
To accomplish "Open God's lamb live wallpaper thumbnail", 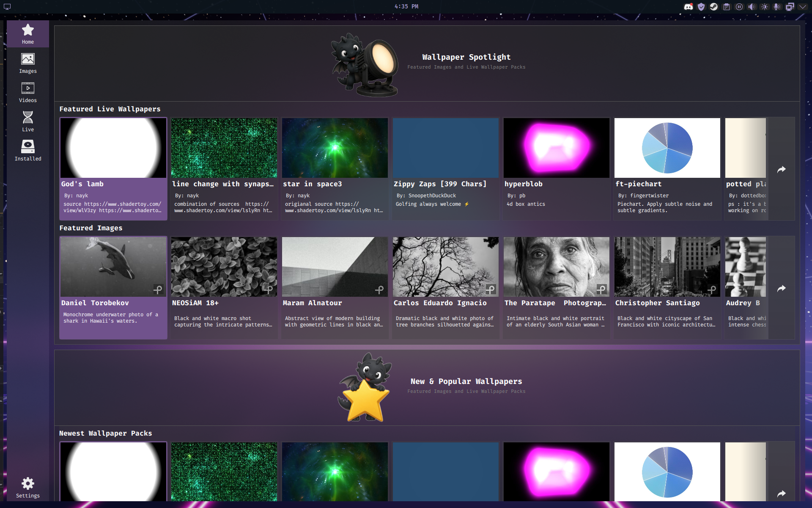I will coord(113,148).
